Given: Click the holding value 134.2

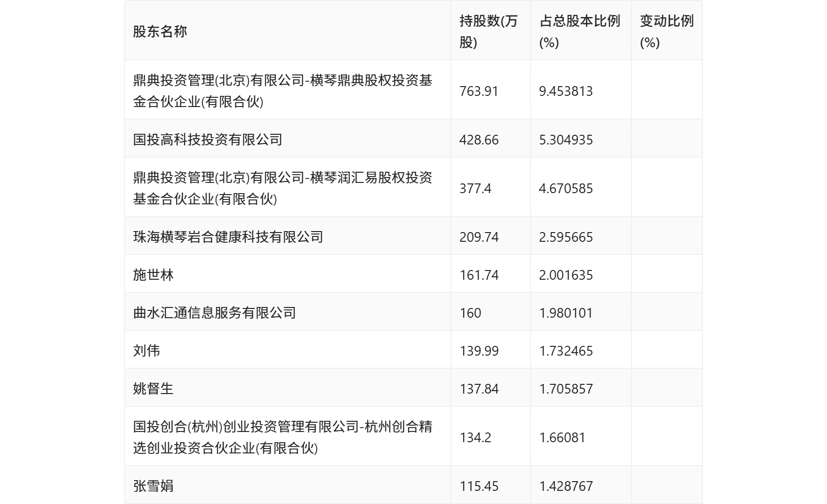Looking at the screenshot, I should [x=475, y=437].
